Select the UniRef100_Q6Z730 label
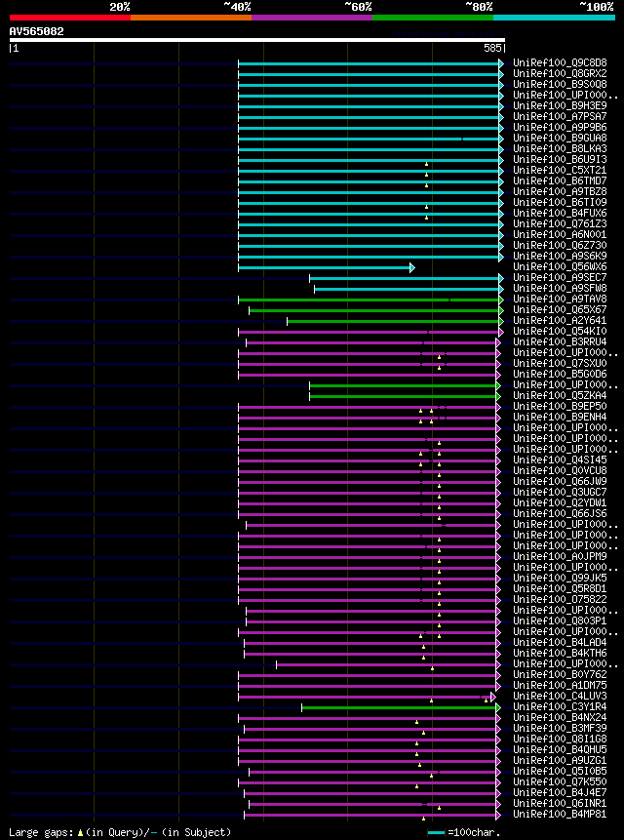 pos(560,245)
